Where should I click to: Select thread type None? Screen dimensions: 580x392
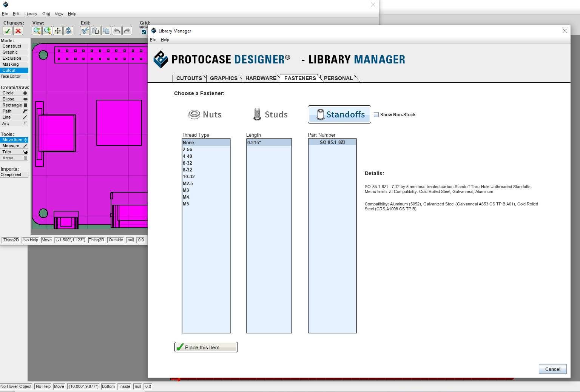206,143
